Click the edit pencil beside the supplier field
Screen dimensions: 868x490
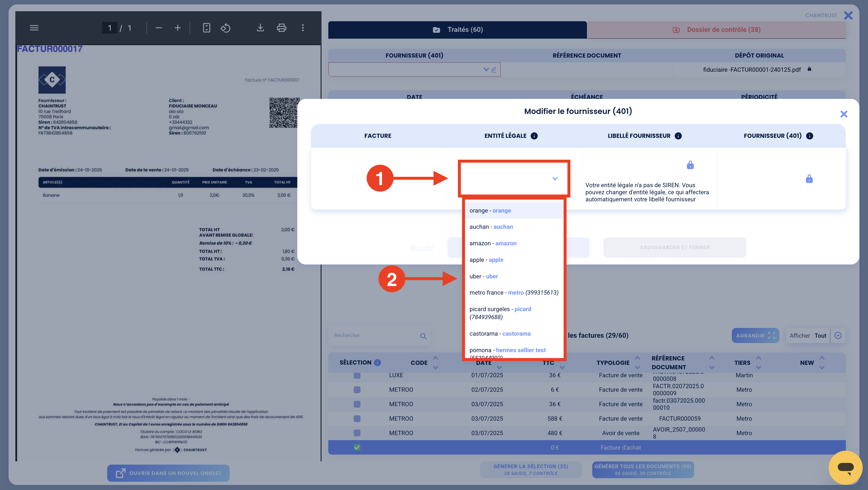pos(494,69)
